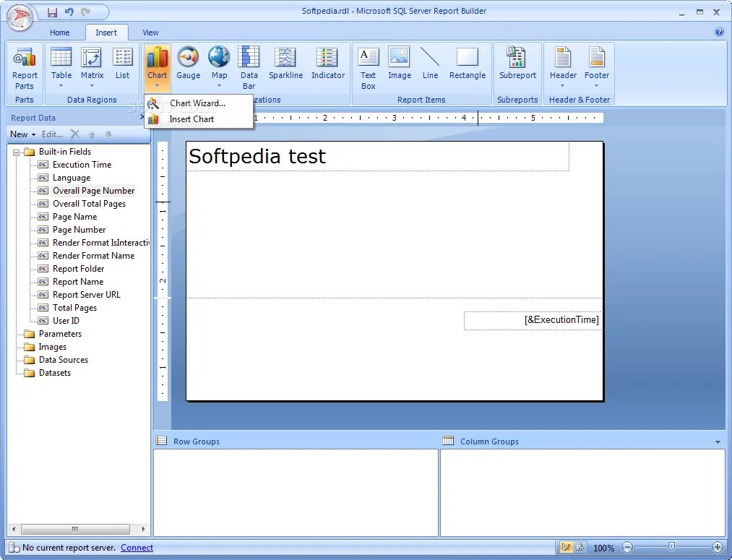Insert a List data region
The image size is (732, 560).
click(x=122, y=64)
